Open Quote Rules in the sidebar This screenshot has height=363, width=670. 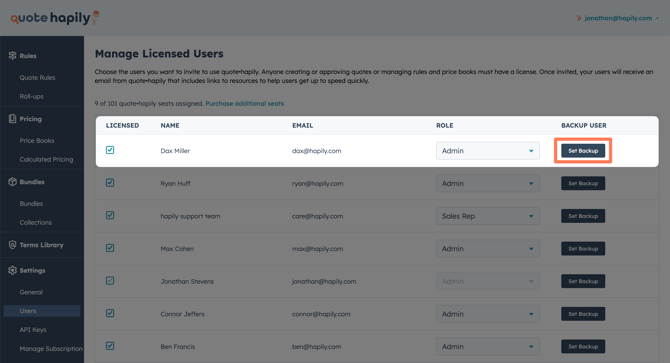pyautogui.click(x=37, y=77)
